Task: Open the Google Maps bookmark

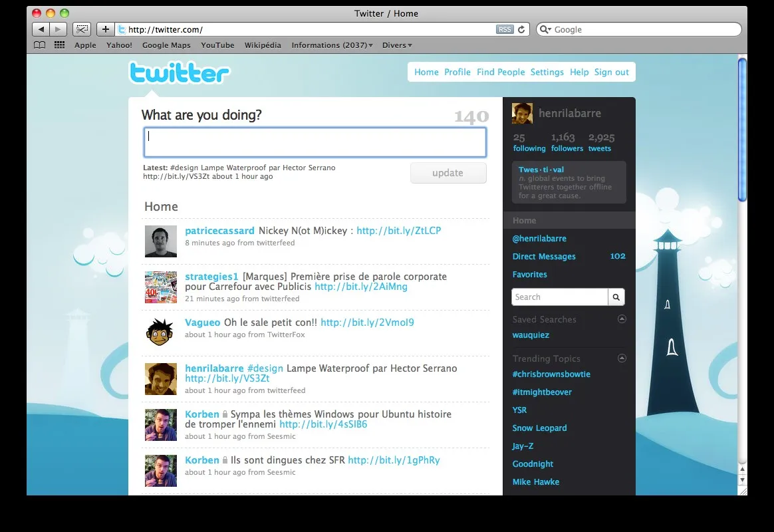Action: [166, 45]
